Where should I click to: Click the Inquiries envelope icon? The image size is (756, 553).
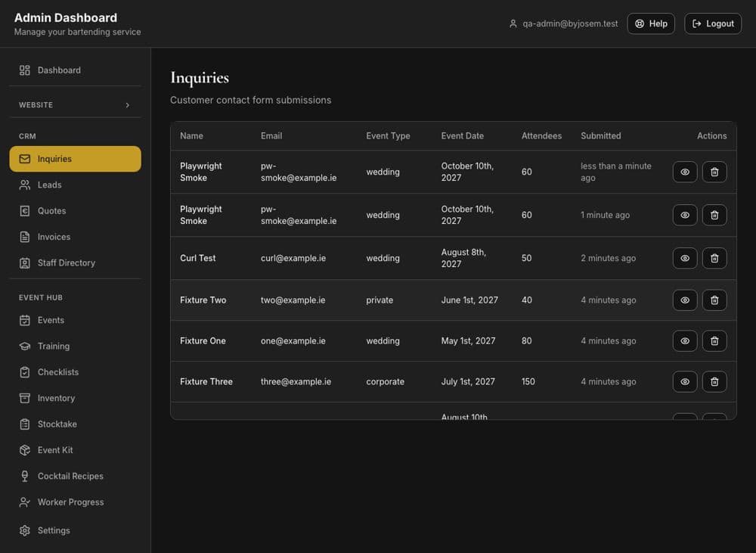(x=25, y=159)
